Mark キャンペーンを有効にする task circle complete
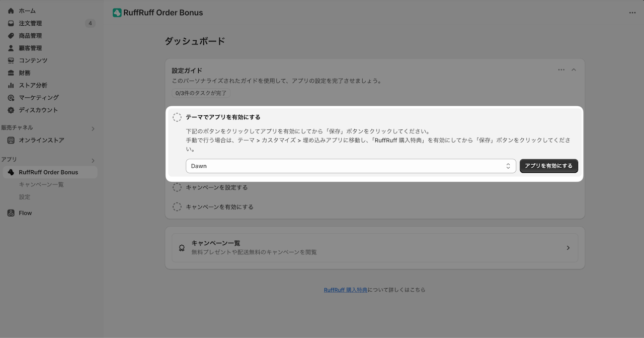This screenshot has height=338, width=644. (x=177, y=207)
